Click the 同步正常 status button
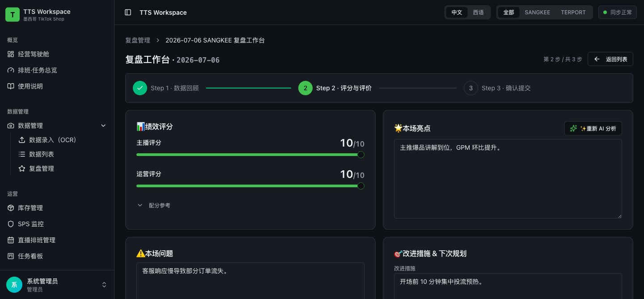Screen dimensions: 644x299 coord(618,13)
